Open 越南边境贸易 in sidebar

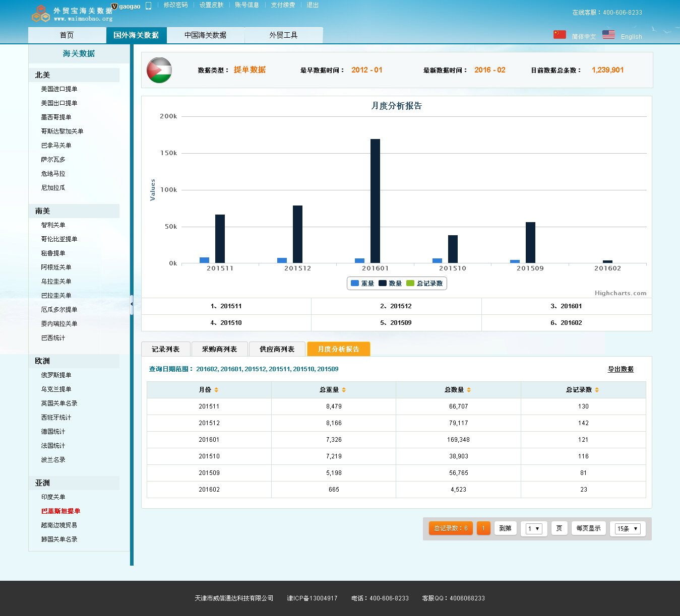pyautogui.click(x=59, y=525)
